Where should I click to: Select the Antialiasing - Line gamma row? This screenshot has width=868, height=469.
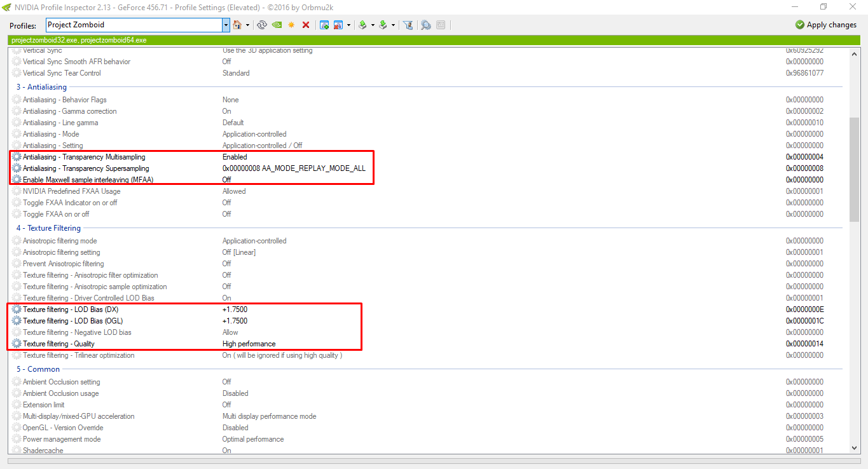(x=427, y=123)
